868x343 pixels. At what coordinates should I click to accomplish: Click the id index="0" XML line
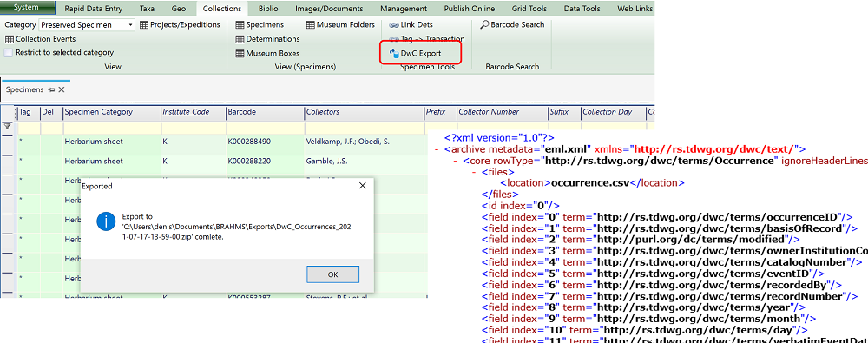[521, 206]
